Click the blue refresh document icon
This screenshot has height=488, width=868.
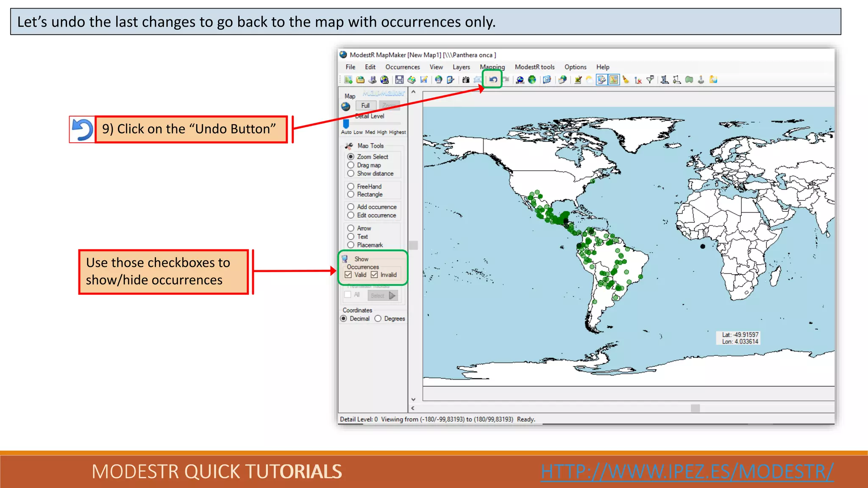coord(547,80)
